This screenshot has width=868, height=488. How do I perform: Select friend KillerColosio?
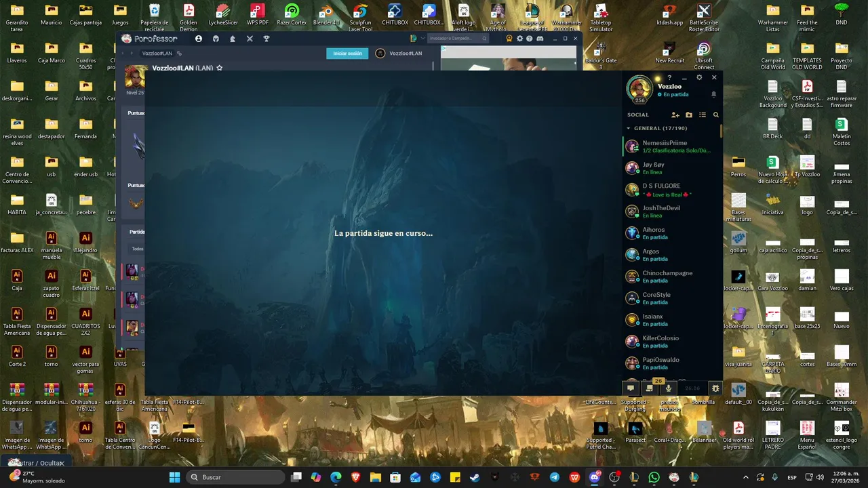(x=671, y=342)
